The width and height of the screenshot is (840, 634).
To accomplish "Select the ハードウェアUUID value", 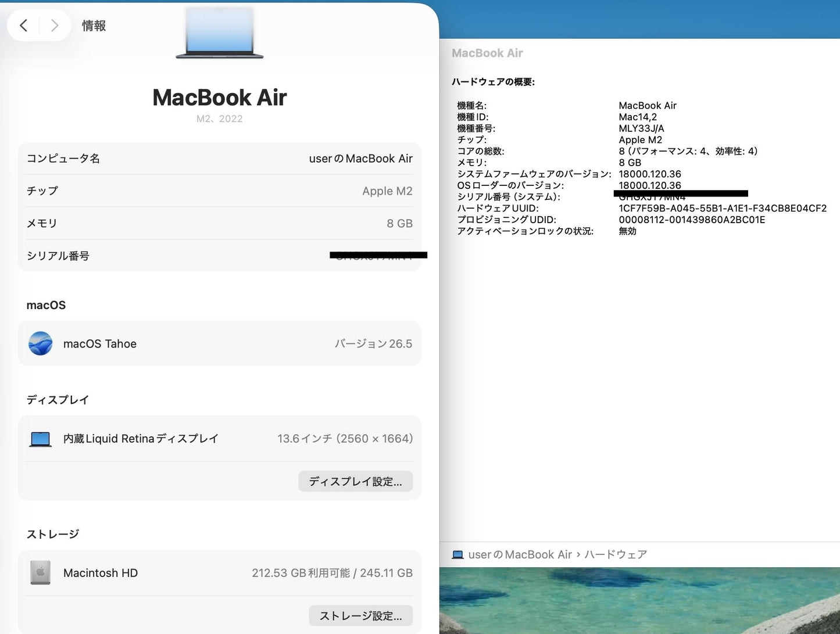I will pos(723,208).
